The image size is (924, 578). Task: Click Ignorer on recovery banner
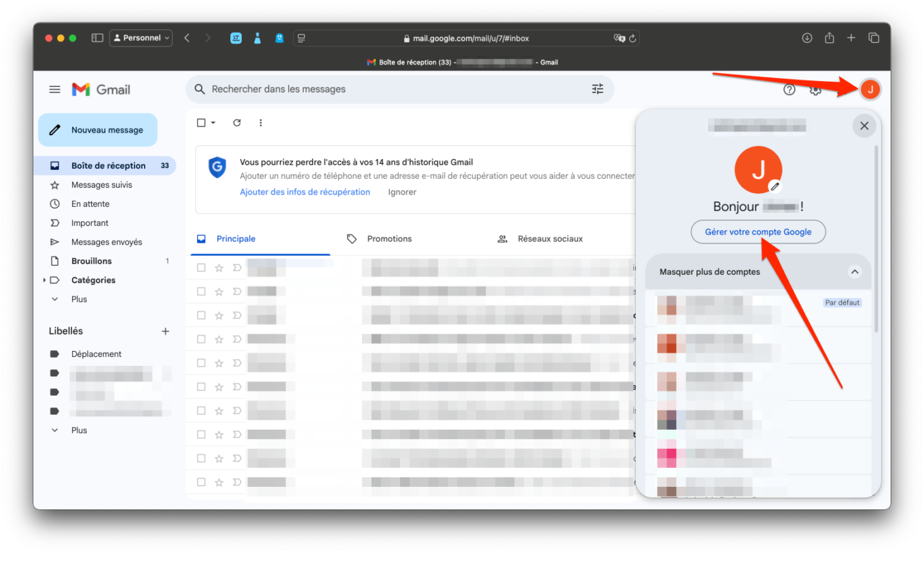click(402, 192)
